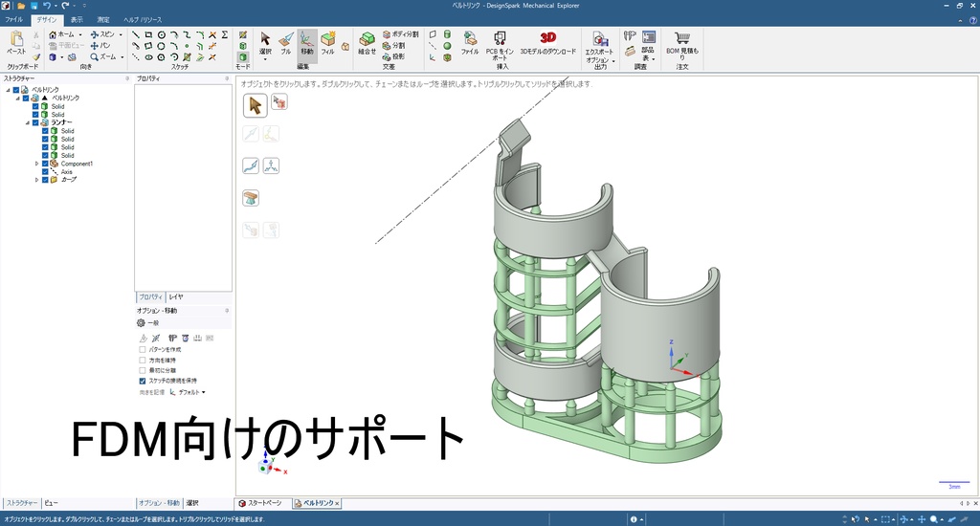
Task: Select the Pan (パン) view tool
Action: pyautogui.click(x=100, y=46)
